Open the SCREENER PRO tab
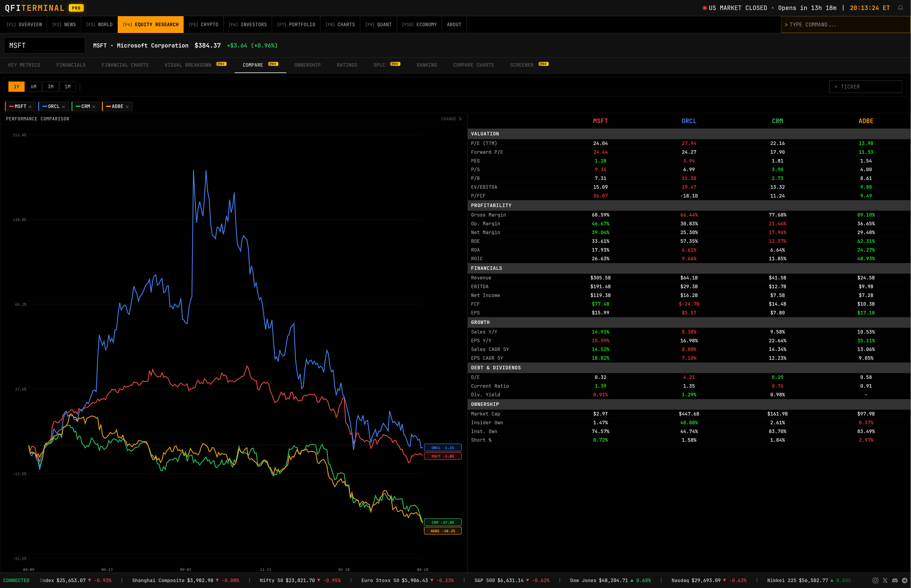 click(x=522, y=65)
